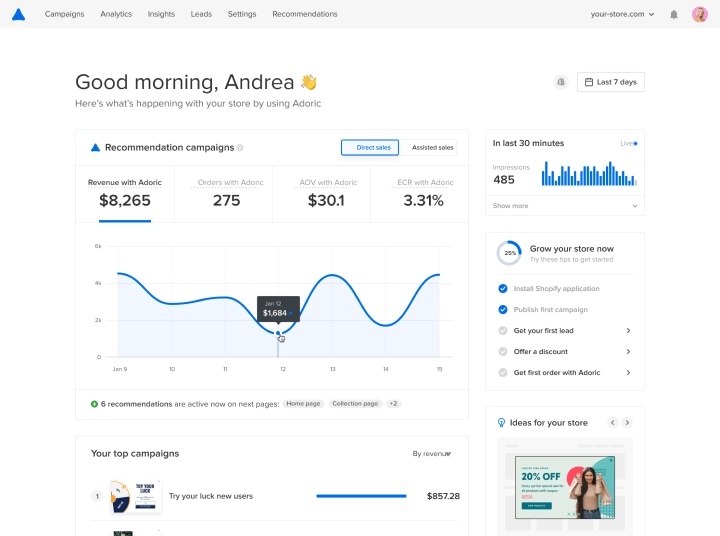Open the By revenue sorting dropdown
This screenshot has width=720, height=536.
coord(432,454)
